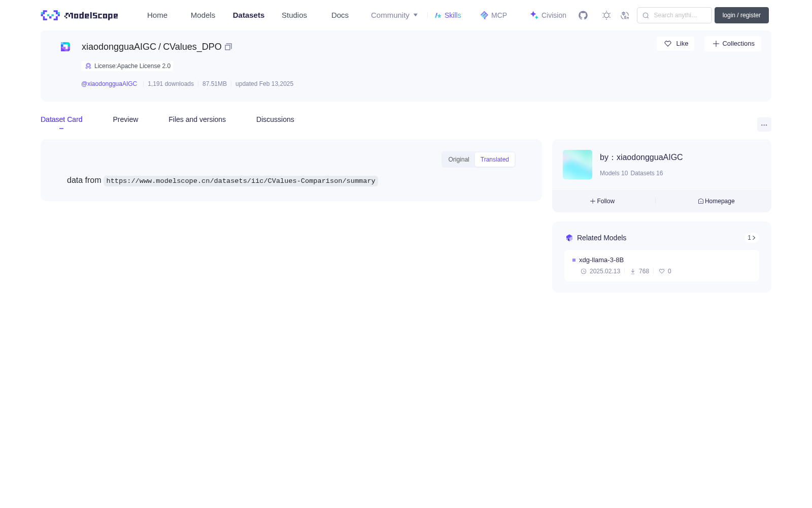Click the updated Feb 13,2025 text
The width and height of the screenshot is (812, 508).
[x=264, y=84]
